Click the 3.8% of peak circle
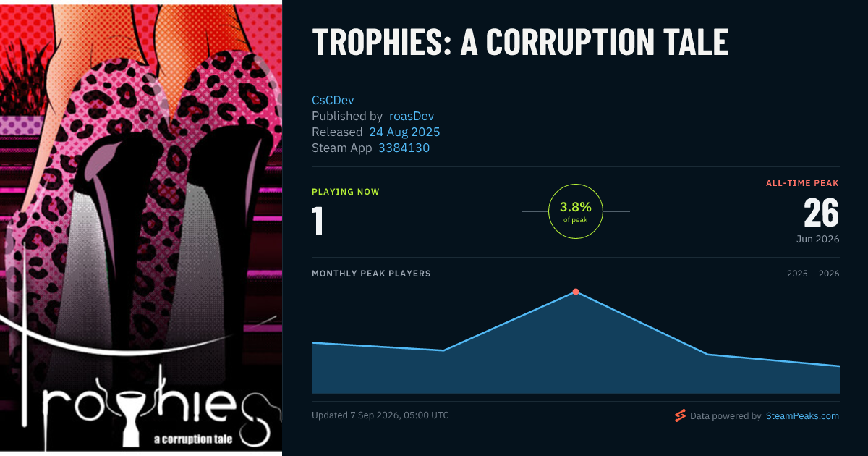This screenshot has width=868, height=456. [x=576, y=211]
